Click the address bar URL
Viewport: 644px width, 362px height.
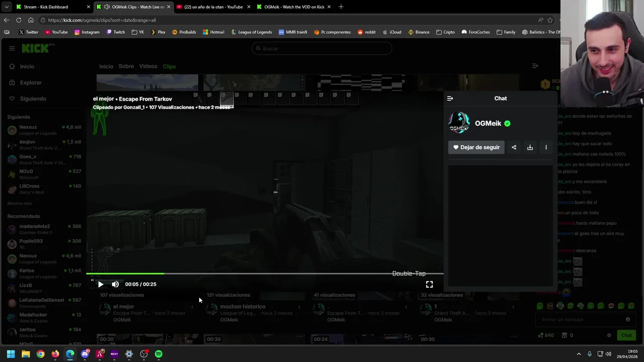tap(102, 20)
